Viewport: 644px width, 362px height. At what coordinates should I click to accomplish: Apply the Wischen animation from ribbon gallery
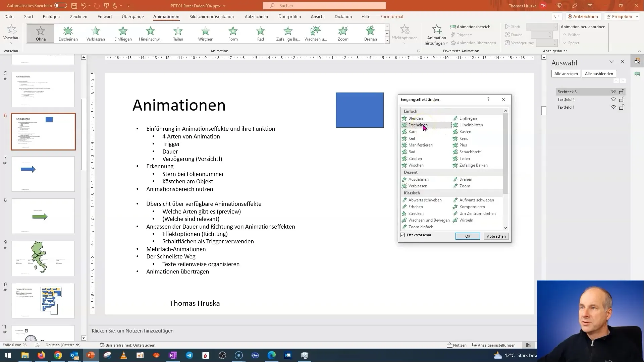point(206,34)
